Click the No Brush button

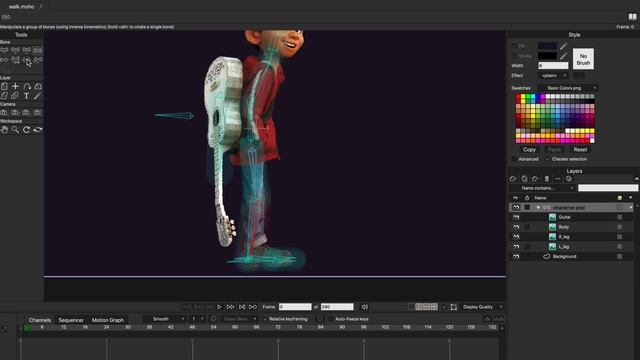pos(583,59)
